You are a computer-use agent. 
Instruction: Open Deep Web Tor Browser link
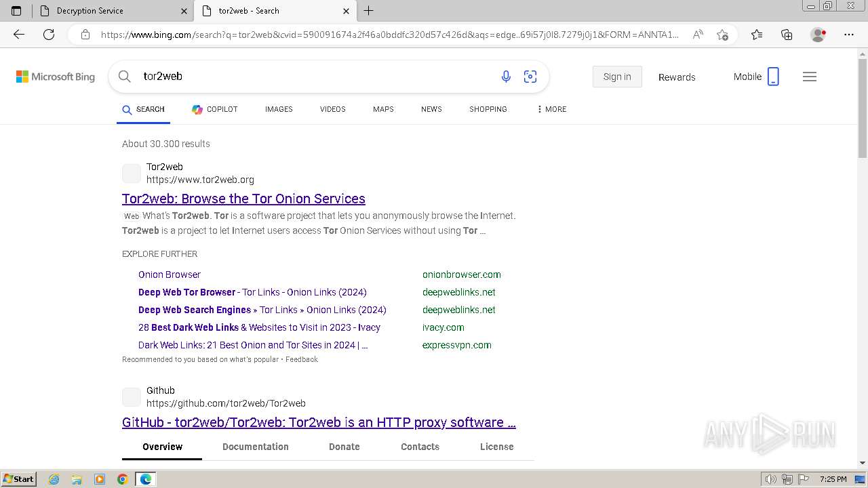[x=252, y=292]
